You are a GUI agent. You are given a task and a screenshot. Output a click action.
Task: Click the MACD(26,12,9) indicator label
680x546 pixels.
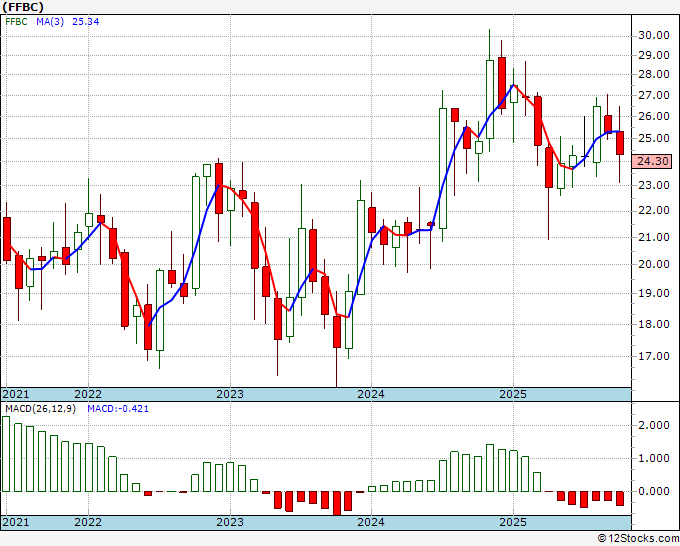click(40, 409)
